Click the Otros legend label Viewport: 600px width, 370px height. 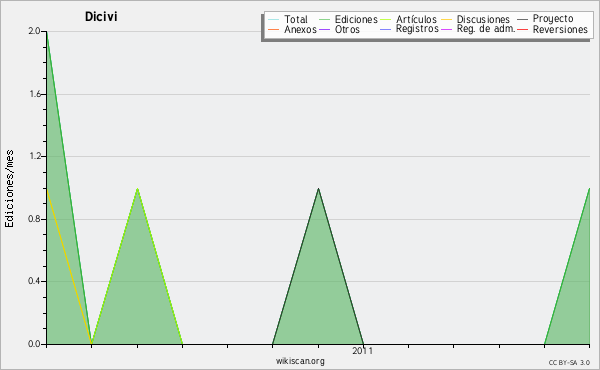(347, 29)
